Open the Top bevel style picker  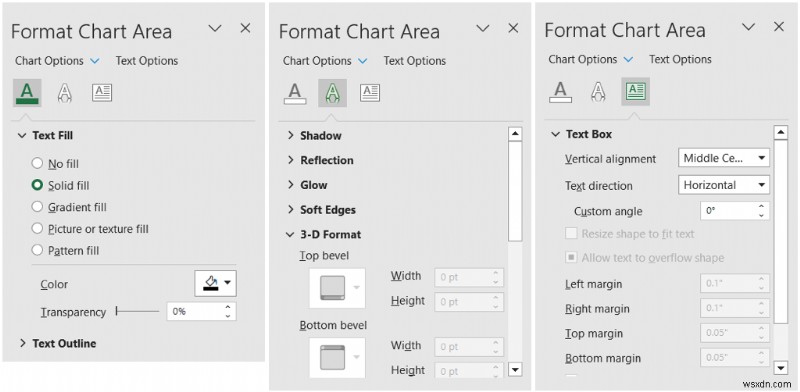(x=337, y=288)
